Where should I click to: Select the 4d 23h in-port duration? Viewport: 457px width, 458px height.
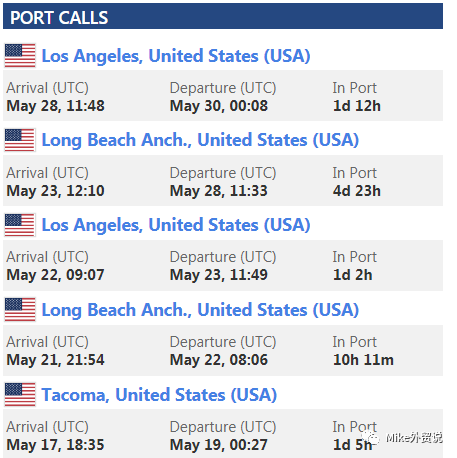(356, 191)
